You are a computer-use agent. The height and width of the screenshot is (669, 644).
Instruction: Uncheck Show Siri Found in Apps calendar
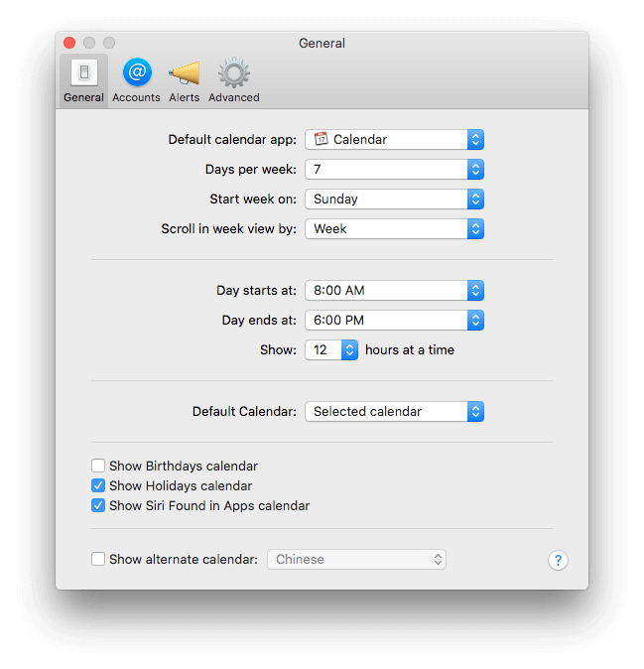coord(98,505)
